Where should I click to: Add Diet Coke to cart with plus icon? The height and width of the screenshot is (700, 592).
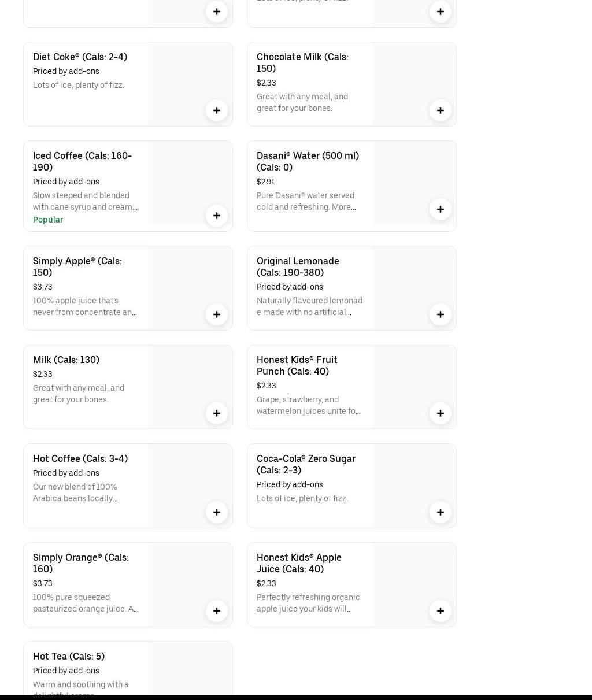point(217,110)
